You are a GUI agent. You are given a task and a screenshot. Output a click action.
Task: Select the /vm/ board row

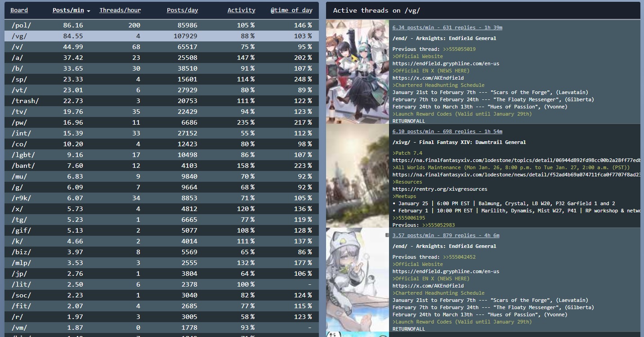pyautogui.click(x=161, y=328)
